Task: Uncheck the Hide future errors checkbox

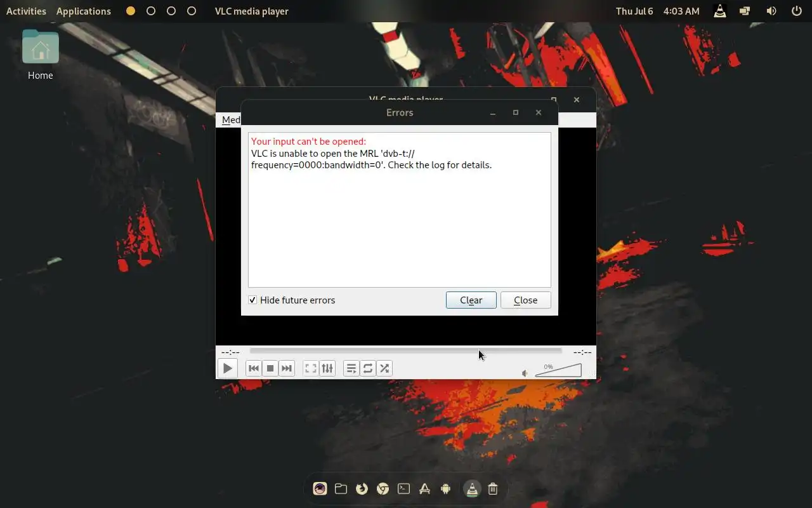Action: tap(252, 300)
